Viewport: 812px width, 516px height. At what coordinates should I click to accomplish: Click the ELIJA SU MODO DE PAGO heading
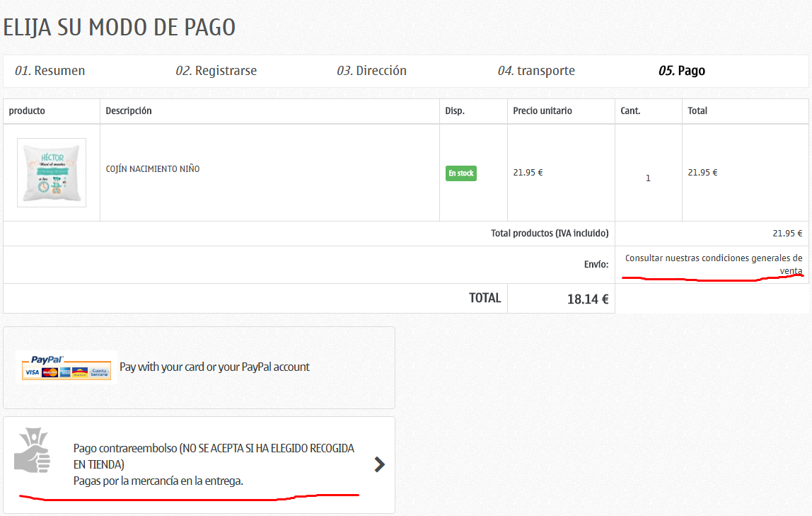[120, 28]
